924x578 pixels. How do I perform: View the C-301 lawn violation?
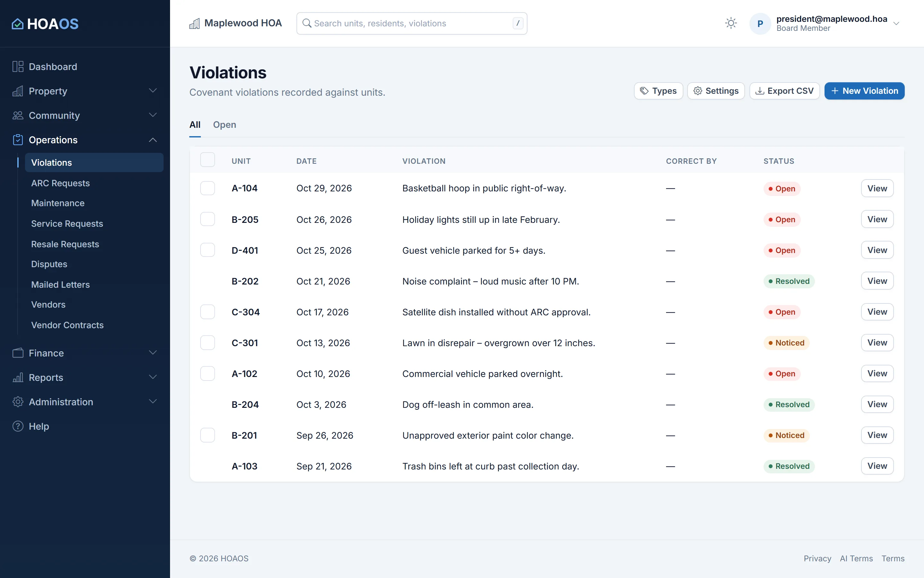pyautogui.click(x=877, y=343)
